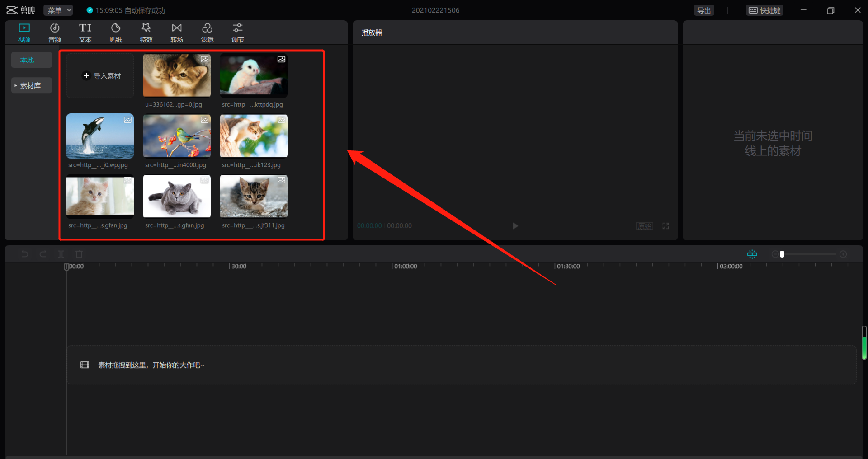This screenshot has width=868, height=459.
Task: Click the auto-save status checkmark icon
Action: click(x=90, y=10)
